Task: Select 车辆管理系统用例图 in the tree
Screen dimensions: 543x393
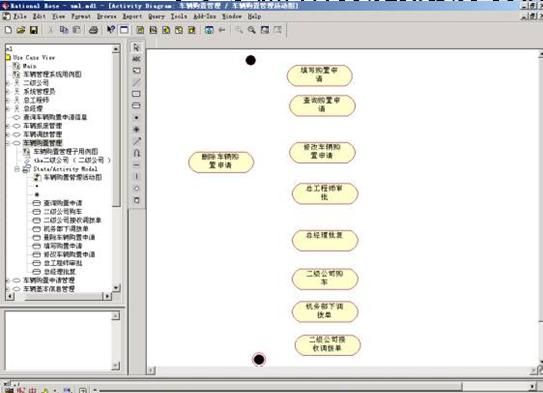Action: tap(52, 74)
